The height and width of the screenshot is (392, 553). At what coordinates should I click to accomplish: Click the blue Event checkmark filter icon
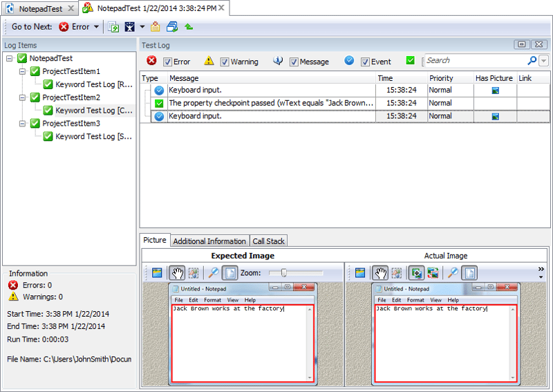click(349, 60)
